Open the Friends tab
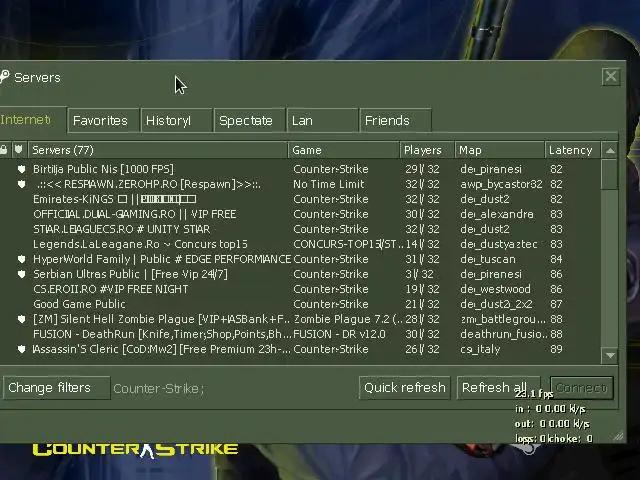The width and height of the screenshot is (640, 480). tap(395, 120)
